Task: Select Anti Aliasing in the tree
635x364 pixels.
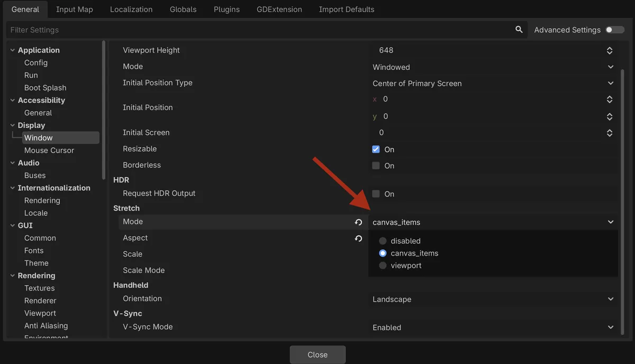Action: coord(46,325)
